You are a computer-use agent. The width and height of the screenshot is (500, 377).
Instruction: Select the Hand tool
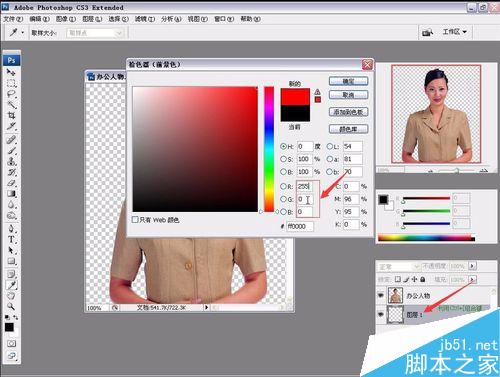coord(11,296)
